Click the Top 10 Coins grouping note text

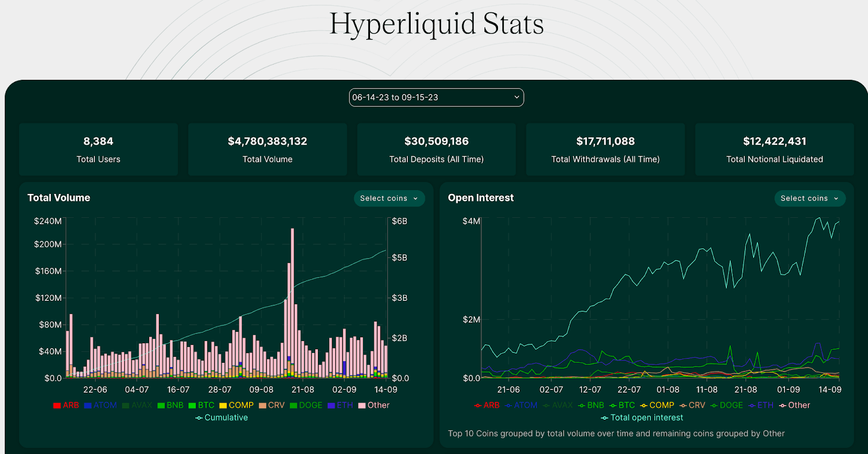616,433
